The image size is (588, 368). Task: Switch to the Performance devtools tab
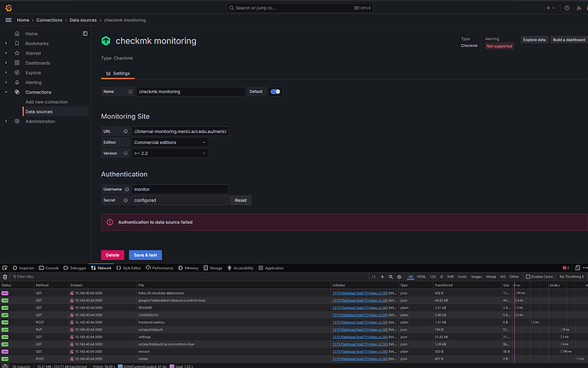159,268
